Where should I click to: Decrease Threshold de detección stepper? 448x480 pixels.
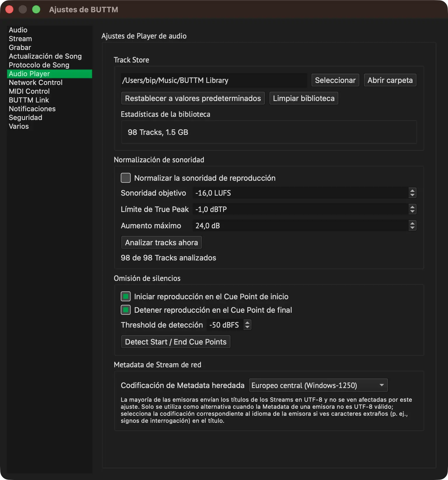pyautogui.click(x=247, y=327)
